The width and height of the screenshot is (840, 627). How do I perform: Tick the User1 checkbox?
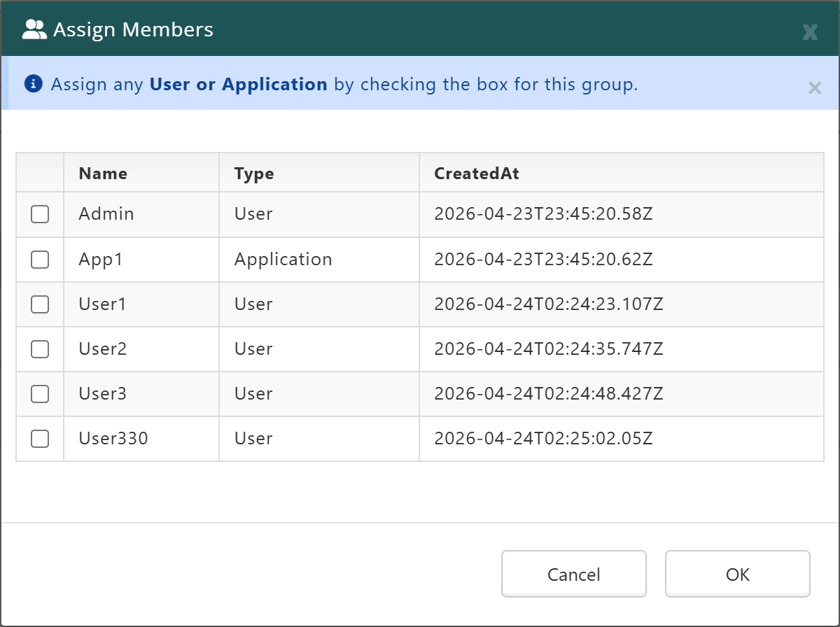click(x=40, y=304)
